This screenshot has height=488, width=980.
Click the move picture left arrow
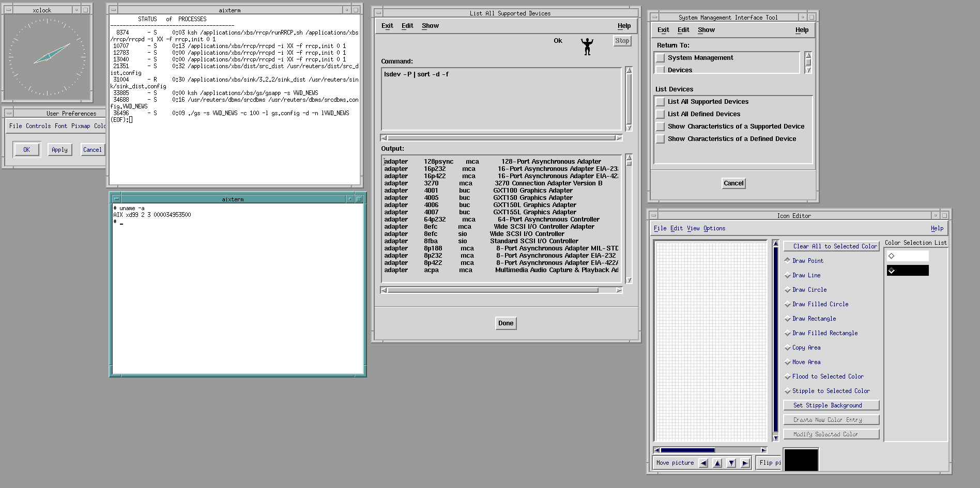(x=703, y=463)
